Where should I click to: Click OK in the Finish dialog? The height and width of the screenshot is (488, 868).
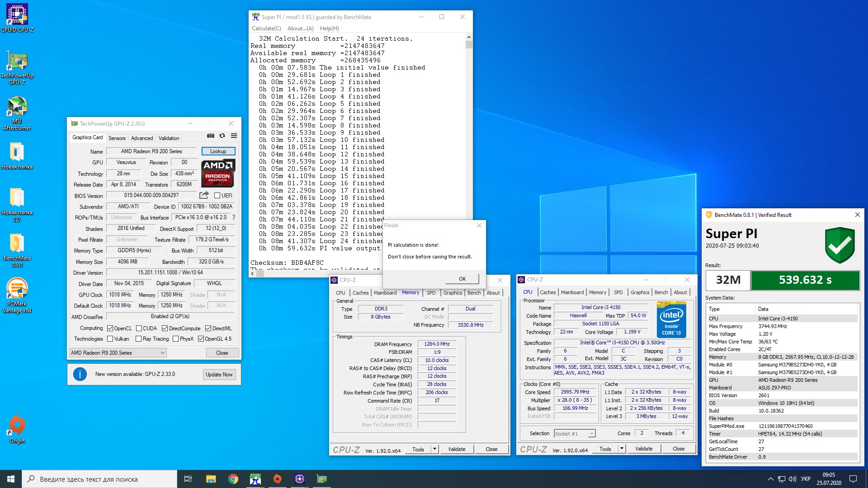point(462,279)
